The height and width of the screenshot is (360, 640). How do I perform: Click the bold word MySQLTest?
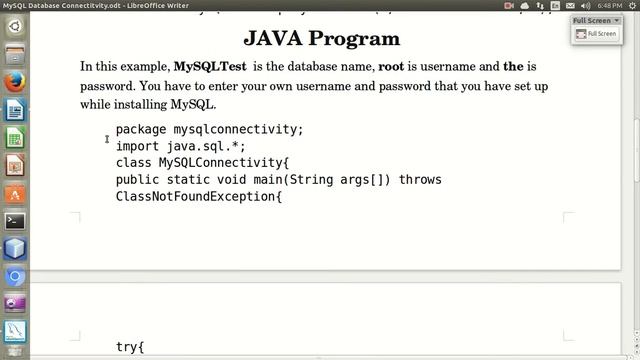(x=210, y=66)
